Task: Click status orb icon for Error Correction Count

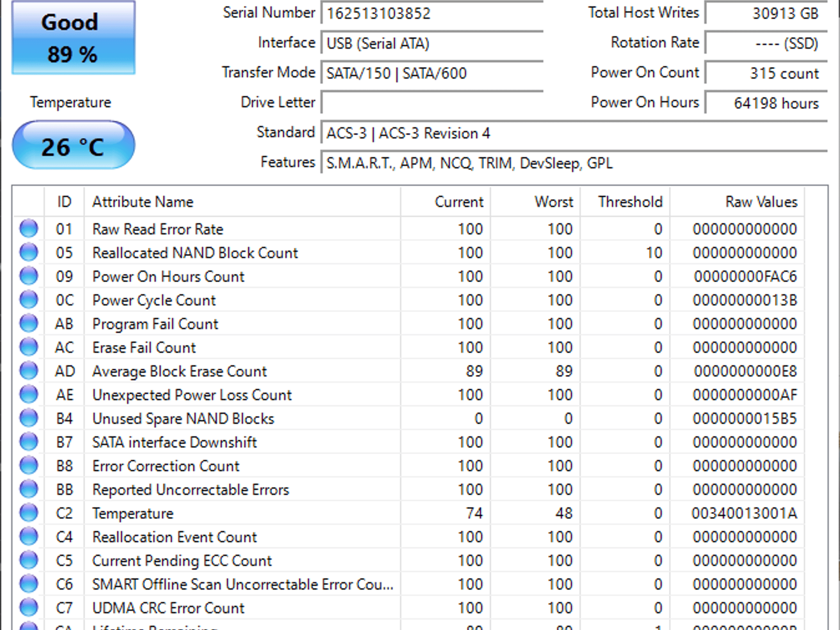Action: click(x=29, y=466)
